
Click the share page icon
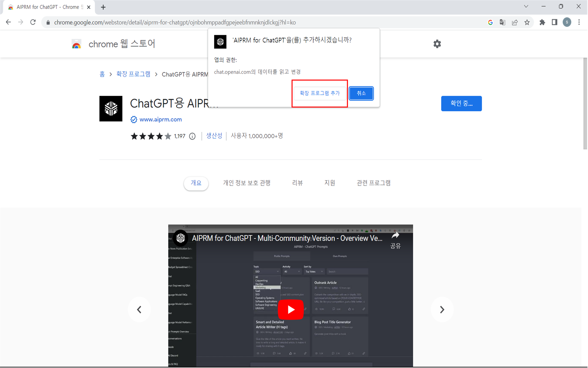(515, 22)
